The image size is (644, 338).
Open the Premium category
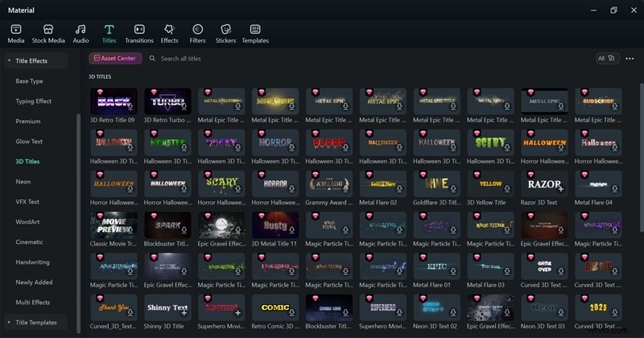[x=28, y=122]
